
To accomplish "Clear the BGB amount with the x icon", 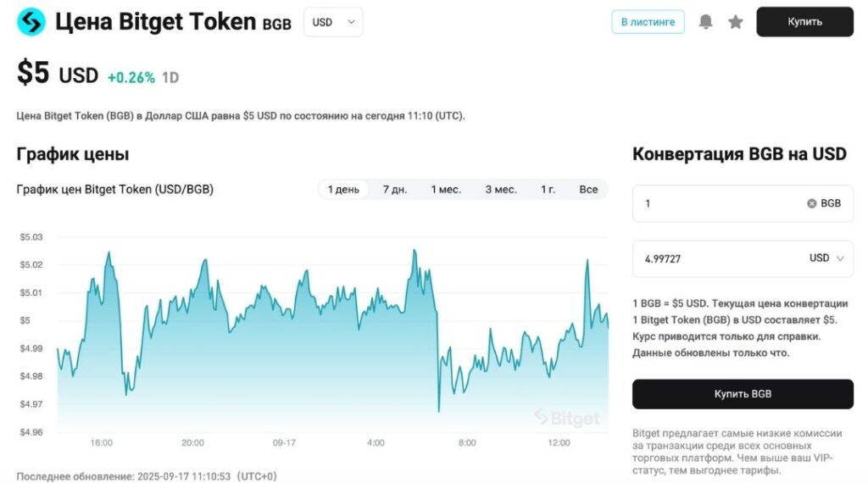I will click(x=811, y=203).
